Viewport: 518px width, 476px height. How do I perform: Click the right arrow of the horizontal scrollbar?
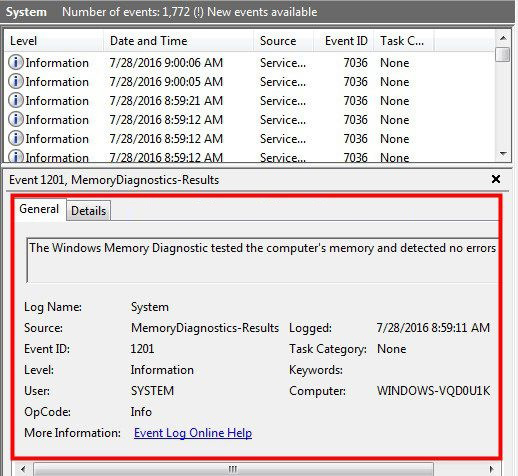(x=492, y=469)
